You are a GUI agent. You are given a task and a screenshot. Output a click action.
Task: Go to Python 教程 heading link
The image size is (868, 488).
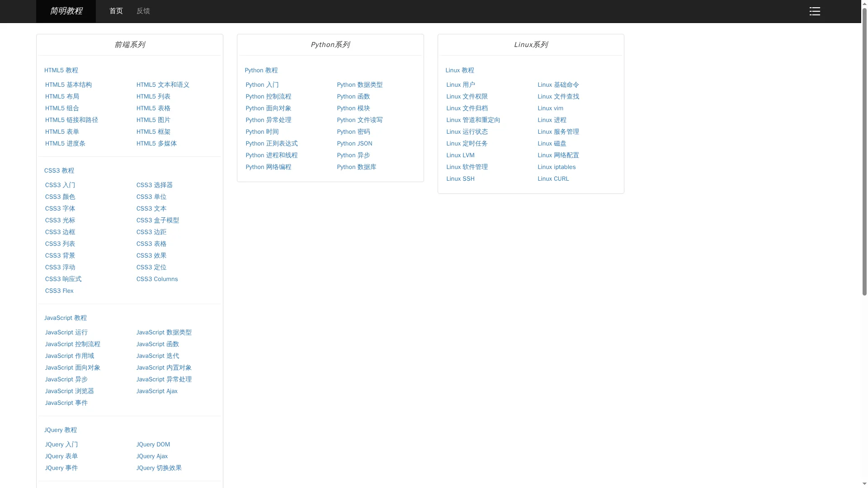pos(261,70)
